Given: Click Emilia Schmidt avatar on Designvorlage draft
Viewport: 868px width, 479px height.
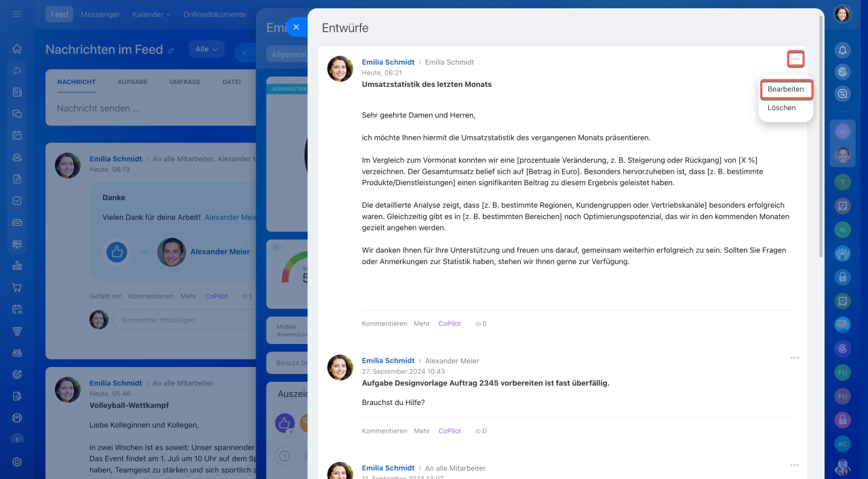Looking at the screenshot, I should click(x=340, y=367).
